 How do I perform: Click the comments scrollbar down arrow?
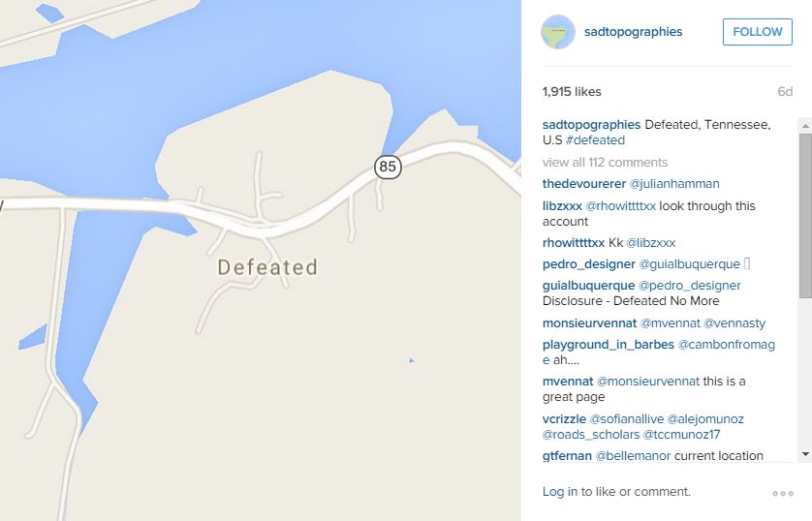[805, 454]
